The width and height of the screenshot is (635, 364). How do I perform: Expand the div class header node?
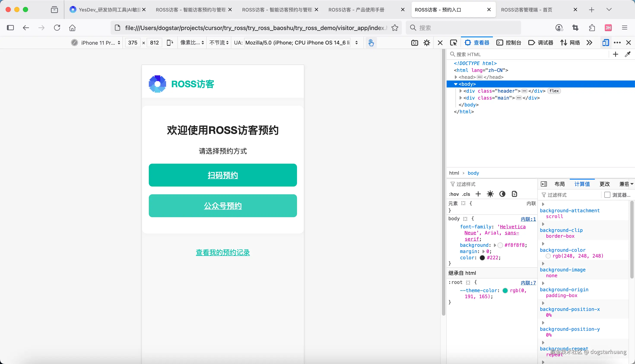point(461,91)
